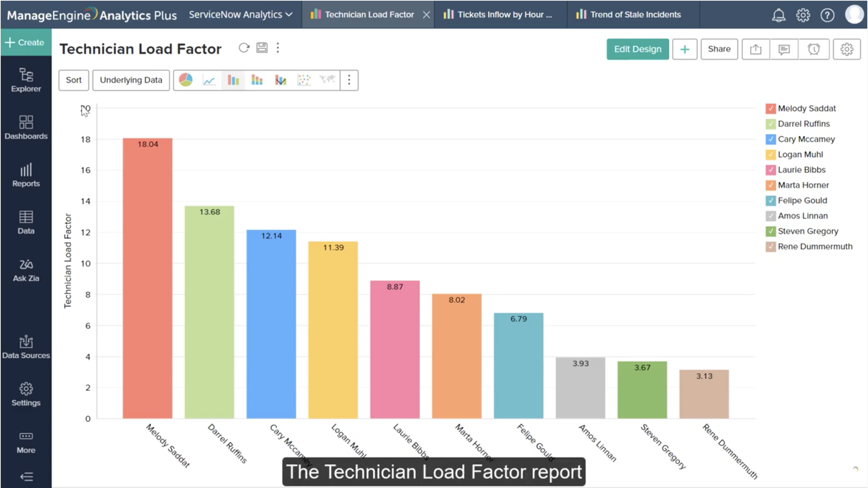Save the report
Viewport: 868px width, 488px height.
pyautogui.click(x=262, y=48)
